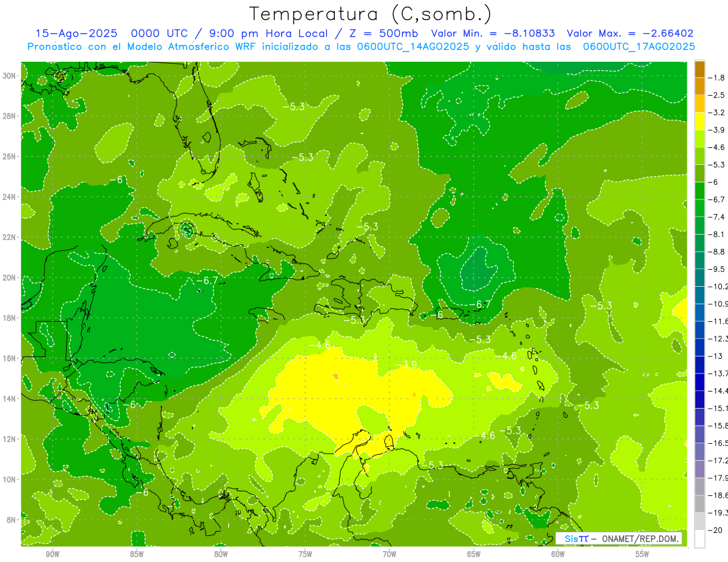Click the "20N" latitude axis label
The height and width of the screenshot is (562, 728).
click(x=10, y=277)
